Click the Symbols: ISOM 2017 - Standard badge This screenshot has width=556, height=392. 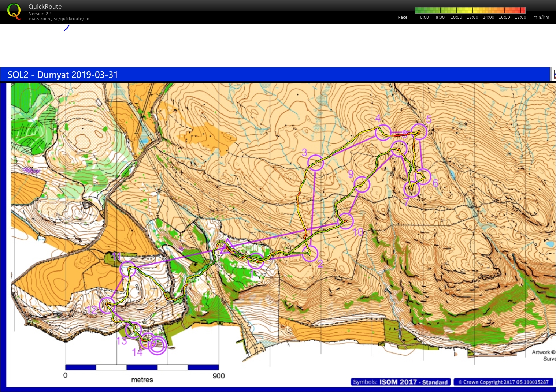400,382
